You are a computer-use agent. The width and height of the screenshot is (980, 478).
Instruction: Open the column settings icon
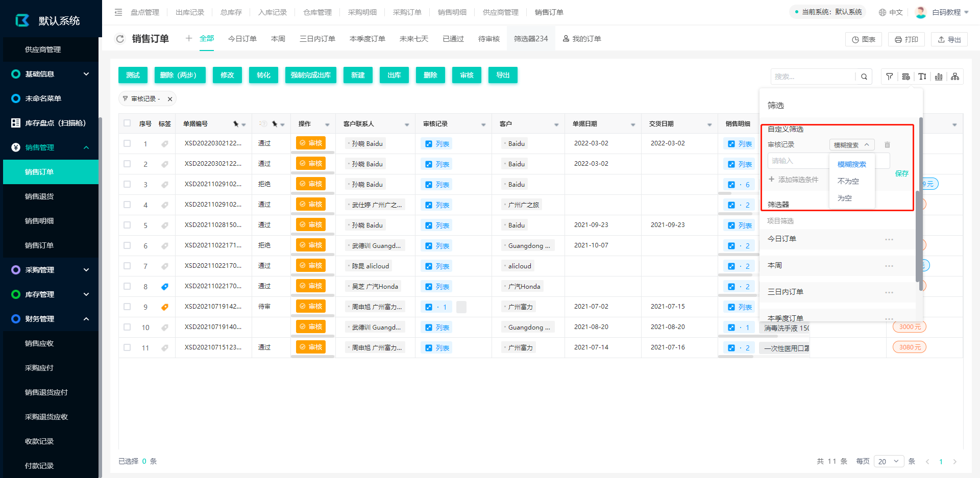tap(906, 77)
